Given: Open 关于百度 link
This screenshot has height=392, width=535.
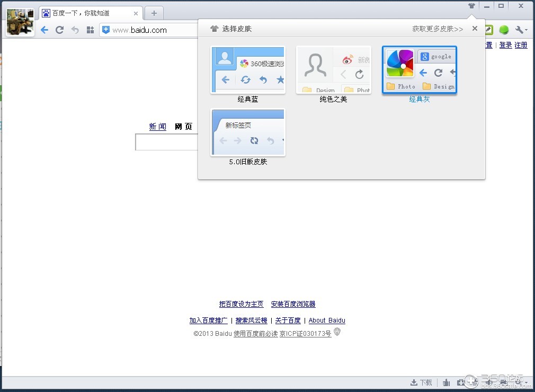Looking at the screenshot, I should [x=288, y=320].
